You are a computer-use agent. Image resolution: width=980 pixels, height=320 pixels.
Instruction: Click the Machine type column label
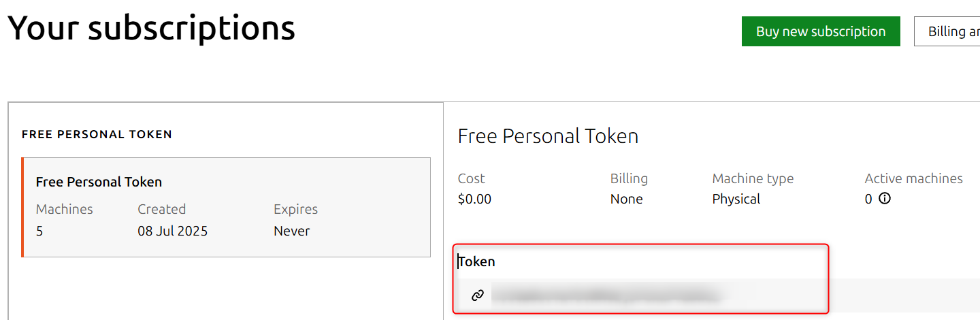[753, 178]
